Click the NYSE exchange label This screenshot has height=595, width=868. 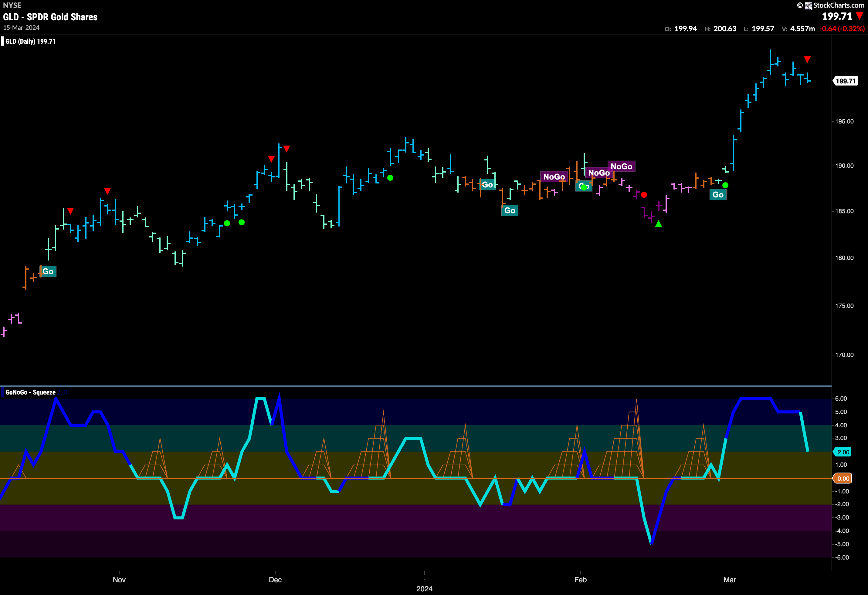tap(12, 5)
